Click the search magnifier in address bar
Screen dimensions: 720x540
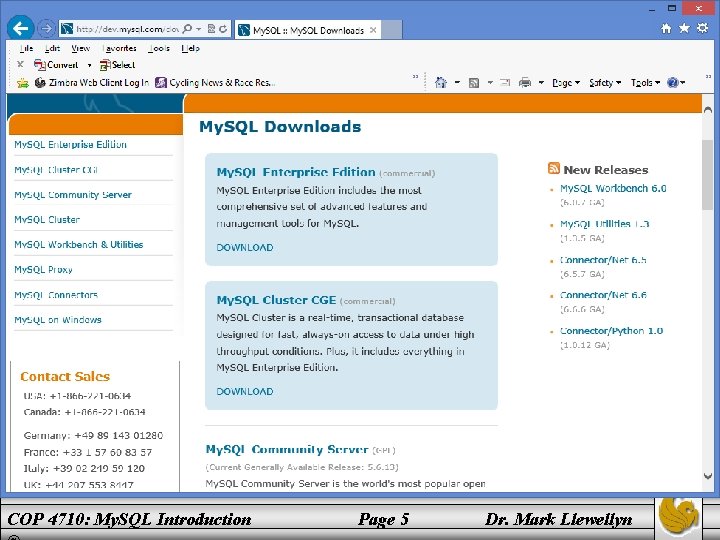pyautogui.click(x=187, y=29)
